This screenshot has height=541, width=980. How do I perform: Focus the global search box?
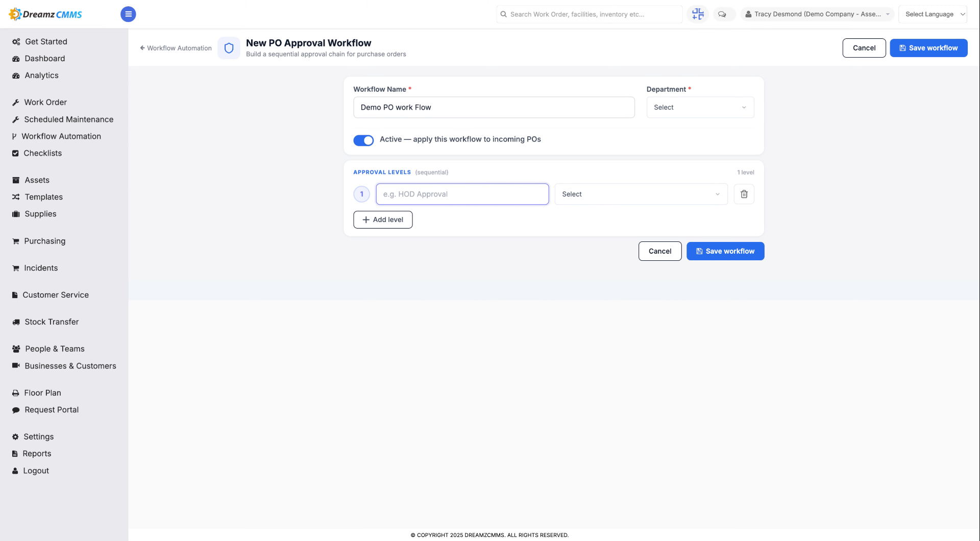[x=589, y=14]
